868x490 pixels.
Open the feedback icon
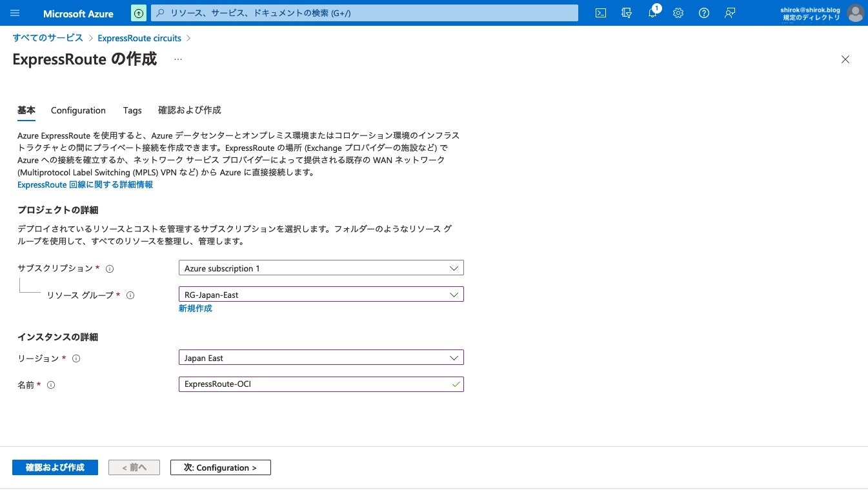coord(730,13)
